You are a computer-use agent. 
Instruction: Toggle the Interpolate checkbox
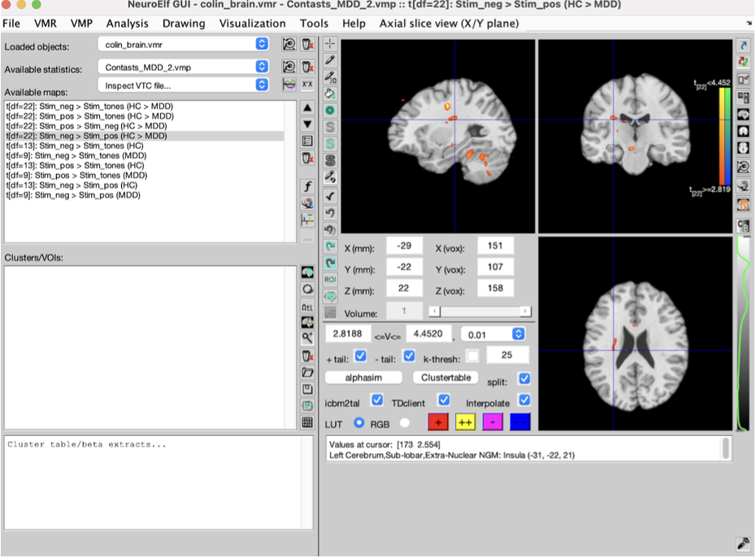pyautogui.click(x=524, y=400)
